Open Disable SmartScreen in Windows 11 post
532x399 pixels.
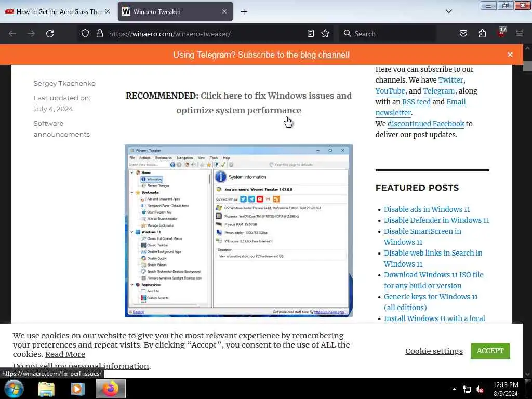coord(422,236)
